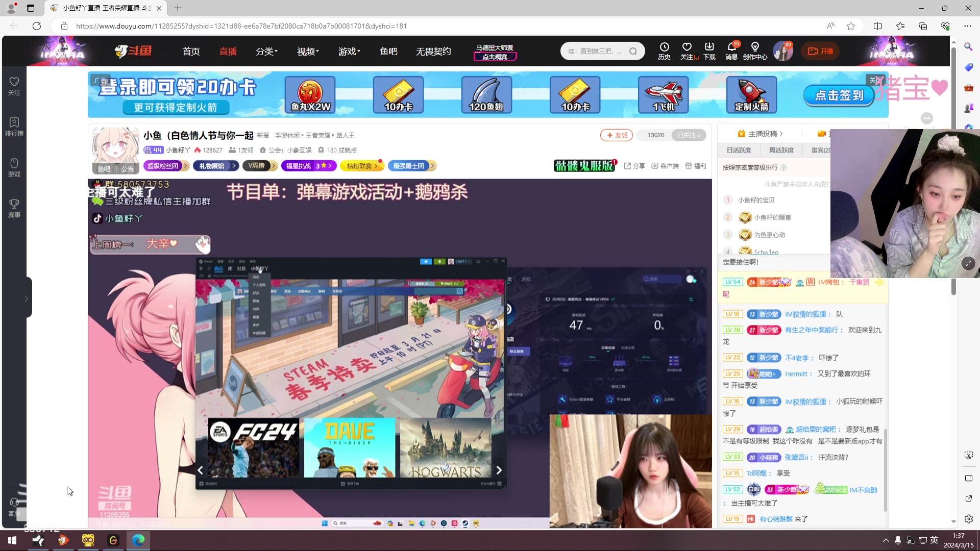The width and height of the screenshot is (980, 551).
Task: Select 排行榜 in the left sidebar
Action: tap(14, 126)
